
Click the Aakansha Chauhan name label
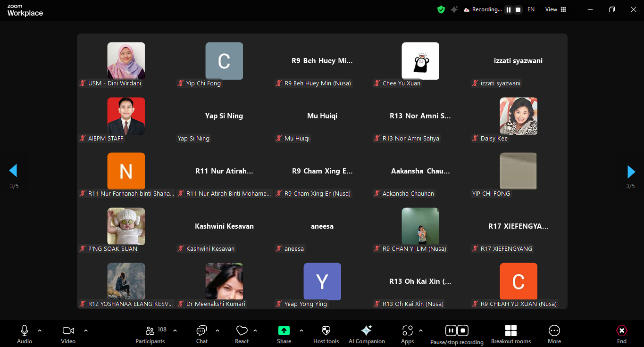pos(409,194)
